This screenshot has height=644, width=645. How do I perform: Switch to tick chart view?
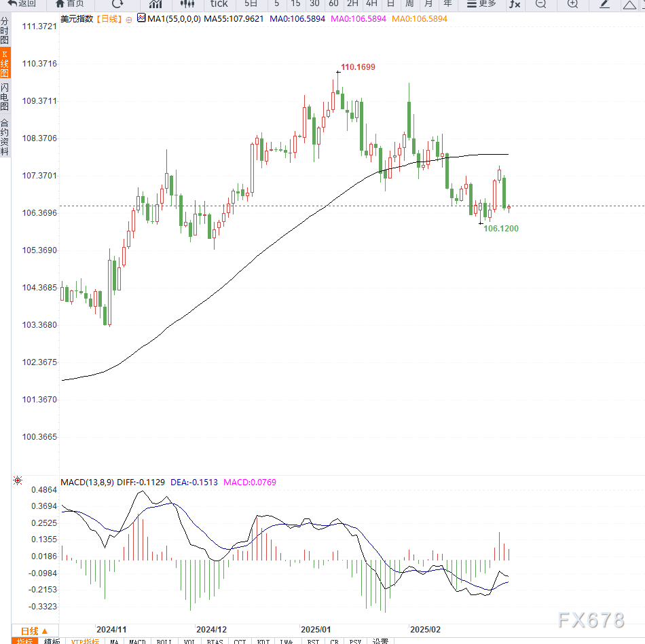coord(219,3)
